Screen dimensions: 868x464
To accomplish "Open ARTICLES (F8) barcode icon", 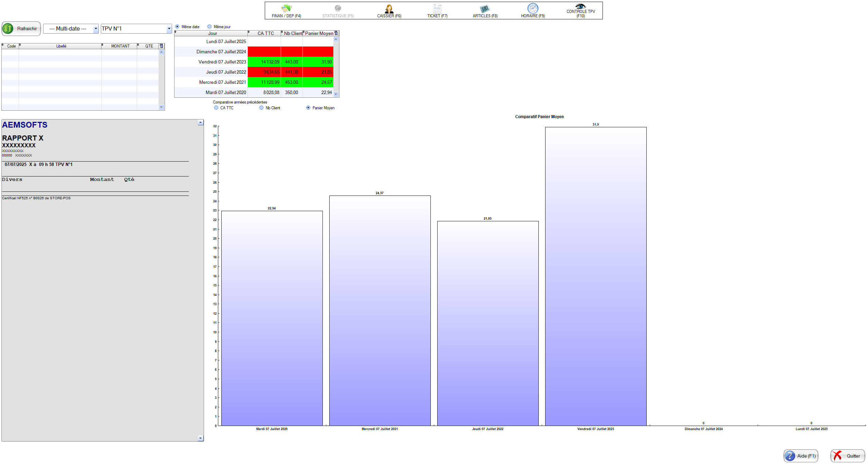I will [485, 8].
